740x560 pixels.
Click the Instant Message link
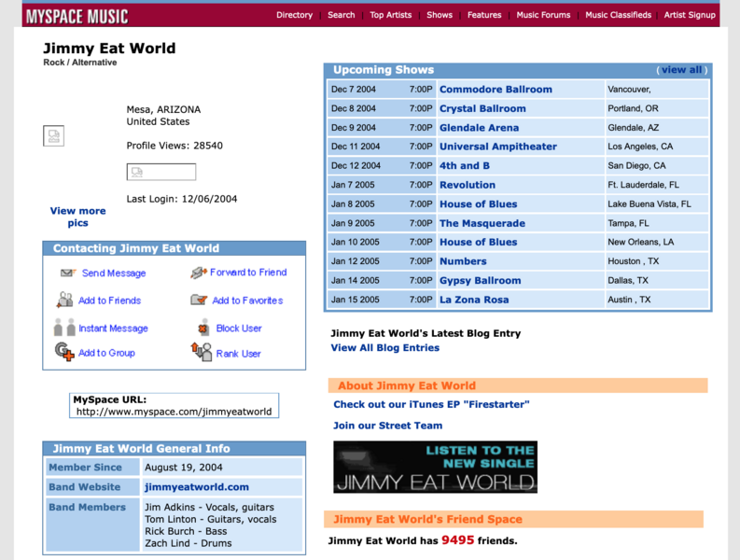pyautogui.click(x=113, y=329)
